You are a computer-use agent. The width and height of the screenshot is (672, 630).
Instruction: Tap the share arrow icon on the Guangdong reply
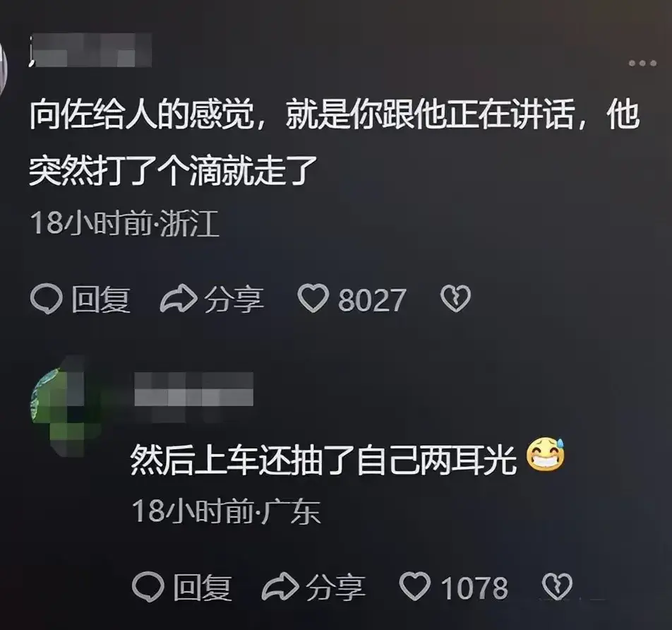click(x=280, y=586)
